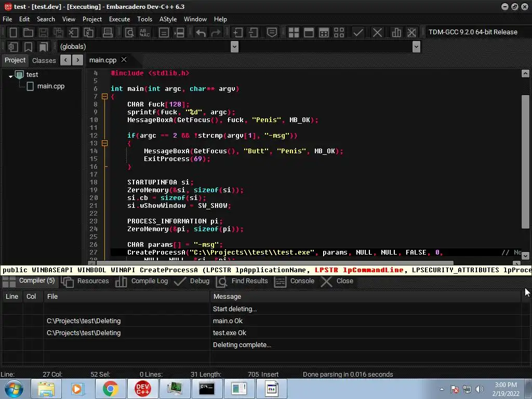Image resolution: width=532 pixels, height=399 pixels.
Task: Click the Close All files icon
Action: [x=88, y=33]
